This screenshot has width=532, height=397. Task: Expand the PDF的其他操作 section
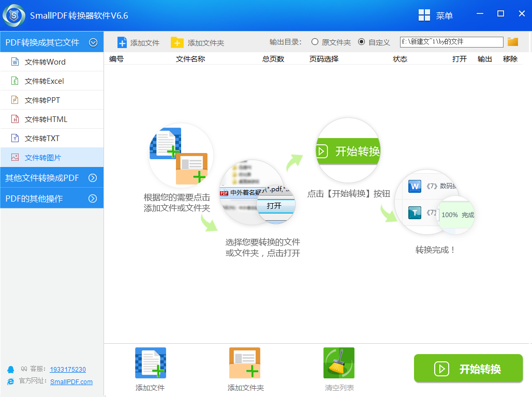tap(93, 198)
